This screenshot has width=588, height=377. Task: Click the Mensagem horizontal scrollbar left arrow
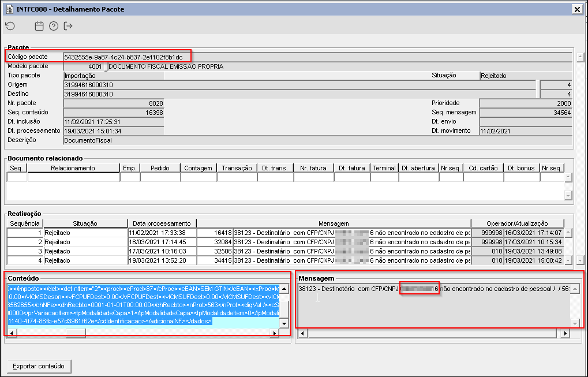(303, 333)
